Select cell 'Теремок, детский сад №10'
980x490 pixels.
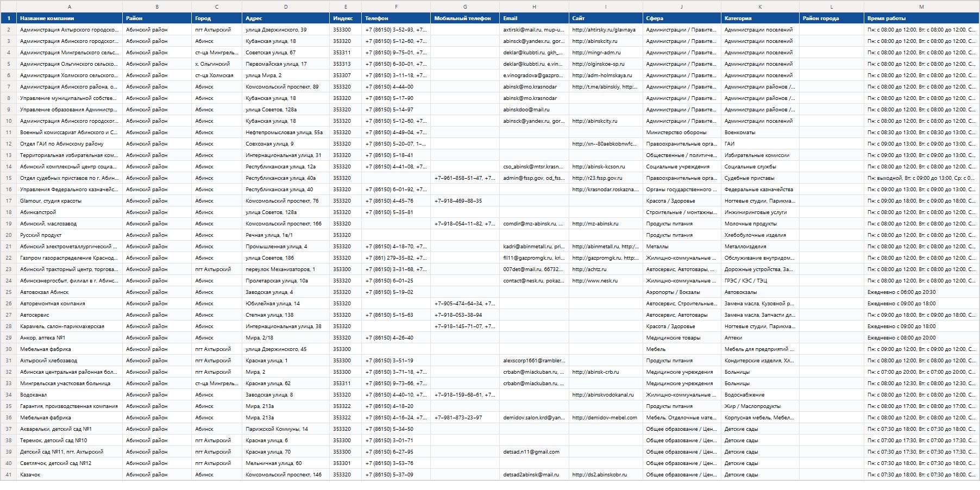70,441
